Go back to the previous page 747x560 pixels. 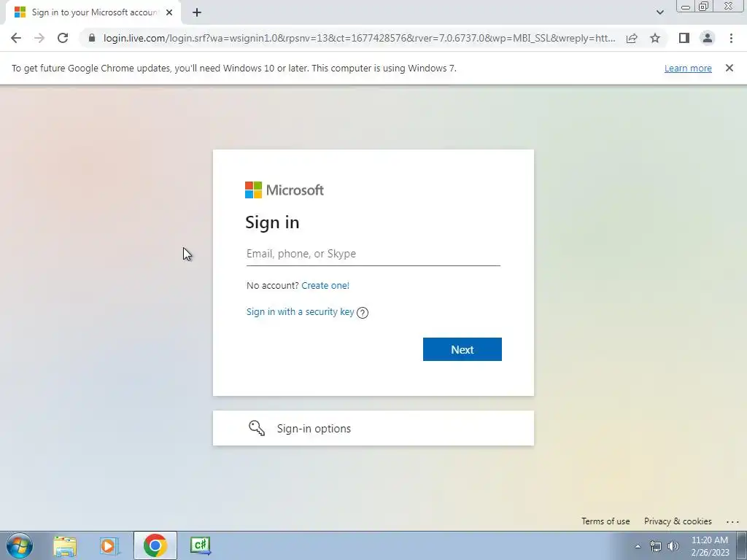(x=16, y=38)
